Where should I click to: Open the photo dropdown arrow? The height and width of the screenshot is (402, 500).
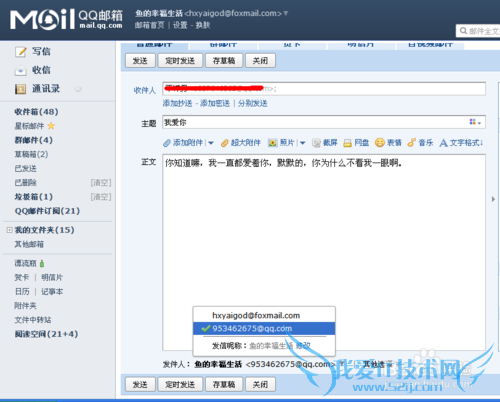pos(302,143)
